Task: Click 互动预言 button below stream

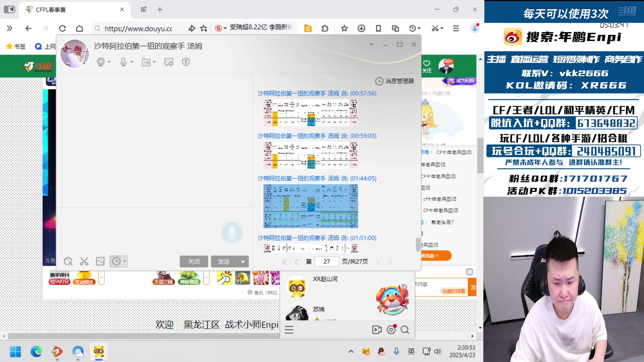Action: [x=85, y=278]
